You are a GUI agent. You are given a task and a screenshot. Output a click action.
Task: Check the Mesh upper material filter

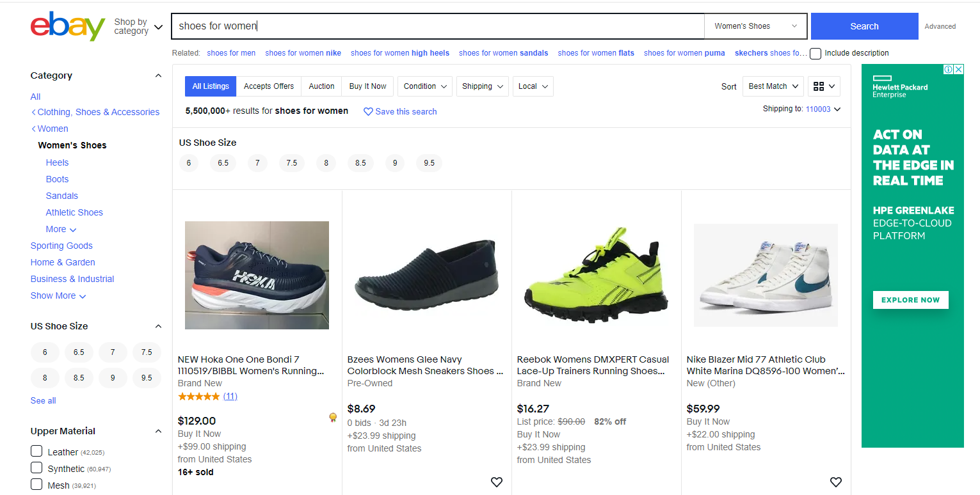point(36,484)
